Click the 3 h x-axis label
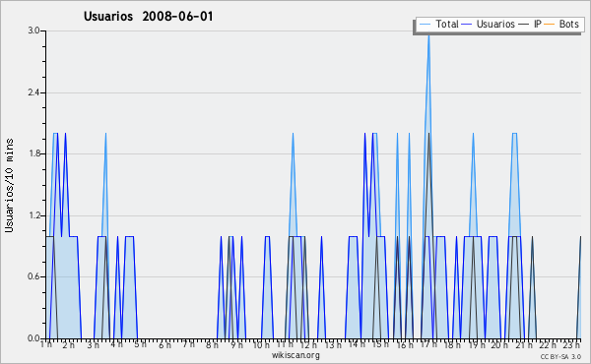Screen dimensions: 591x364 (94, 344)
